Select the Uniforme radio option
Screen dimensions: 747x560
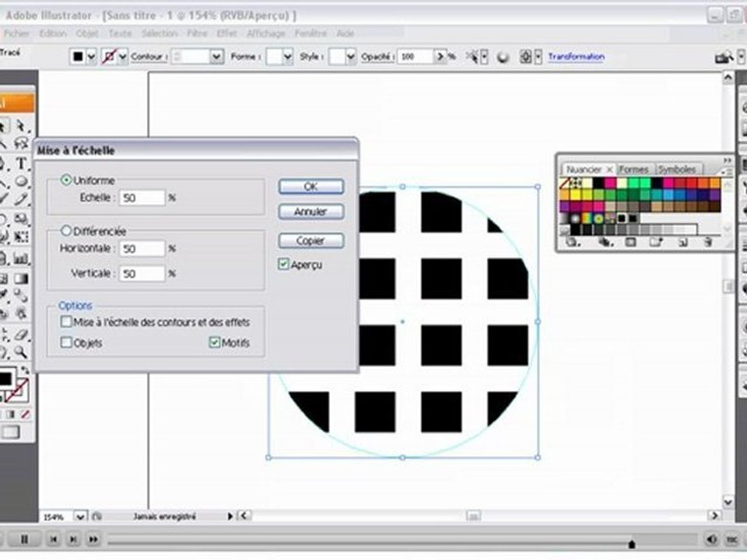pyautogui.click(x=65, y=180)
